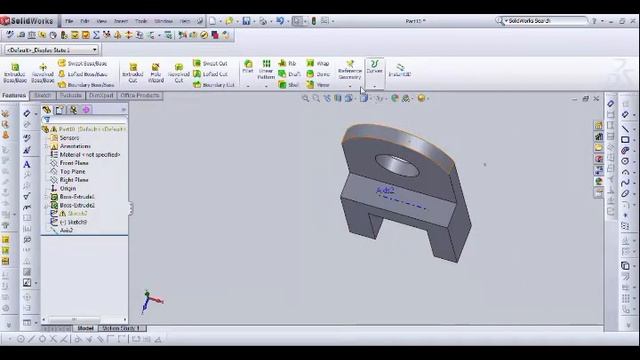Switch to the Sketch tab
The image size is (640, 360).
point(42,96)
